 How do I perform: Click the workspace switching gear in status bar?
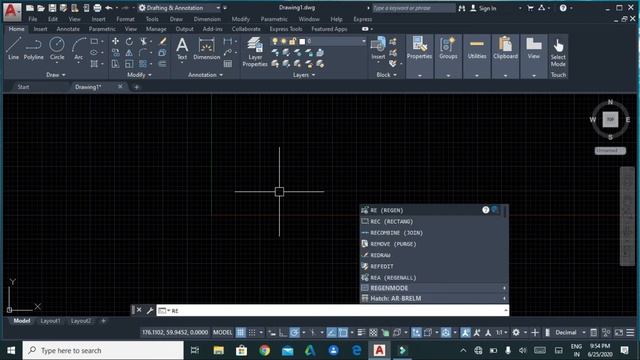(516, 333)
